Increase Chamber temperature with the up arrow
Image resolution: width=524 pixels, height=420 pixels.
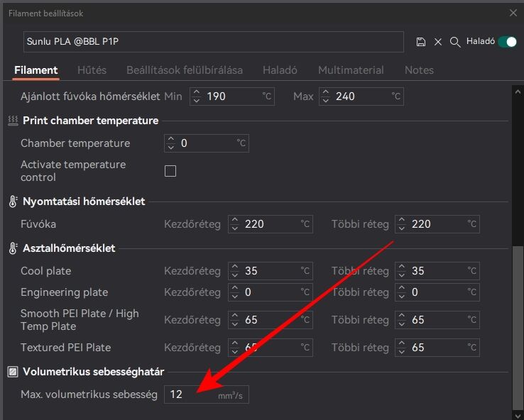point(171,139)
